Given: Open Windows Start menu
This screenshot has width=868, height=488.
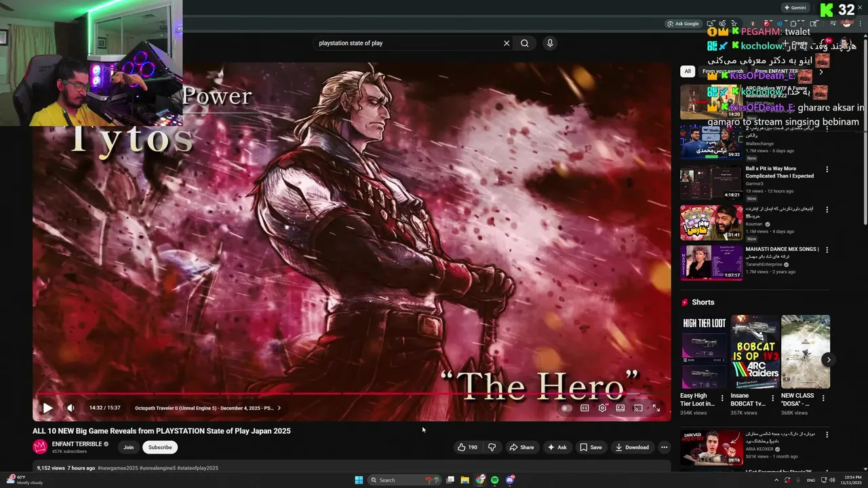Looking at the screenshot, I should (x=359, y=480).
